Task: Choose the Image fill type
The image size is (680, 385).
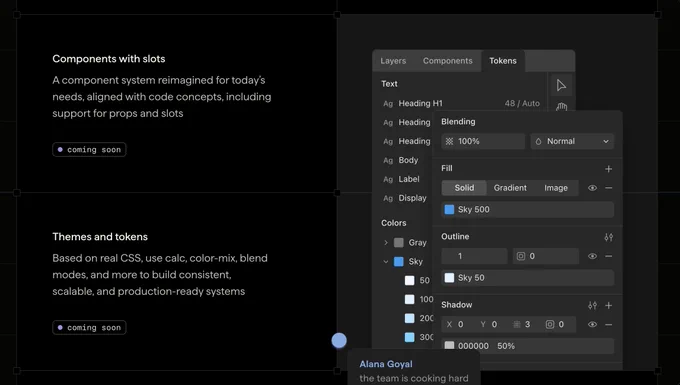Action: [556, 188]
